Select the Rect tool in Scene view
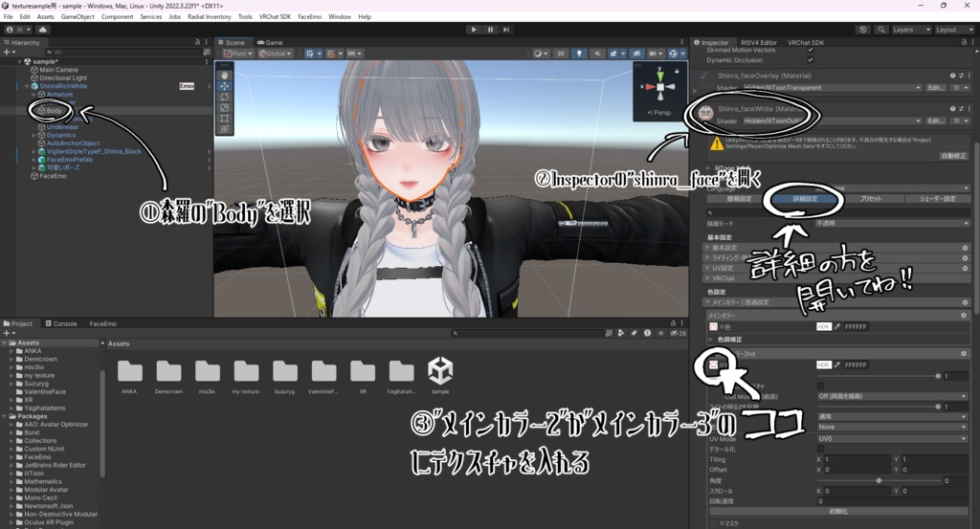Viewport: 980px width, 529px height. pos(224,118)
